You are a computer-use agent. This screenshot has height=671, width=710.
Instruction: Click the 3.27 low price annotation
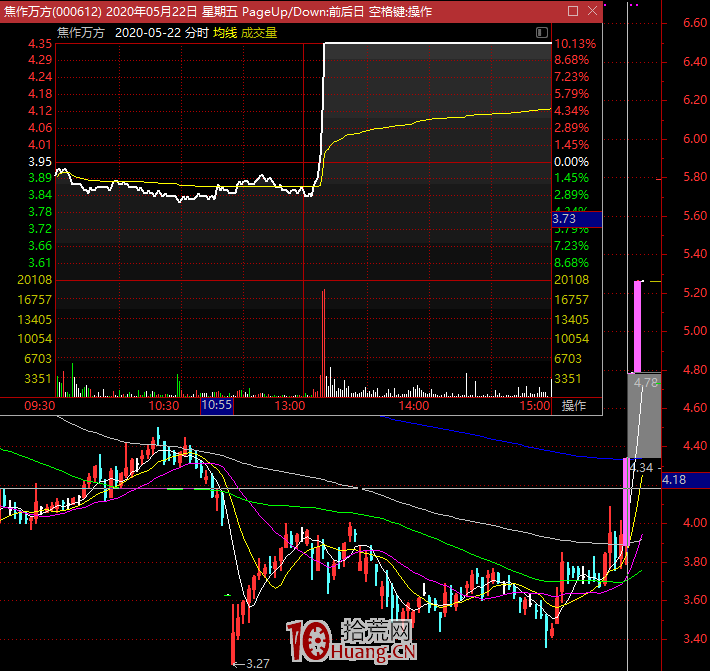(x=258, y=664)
